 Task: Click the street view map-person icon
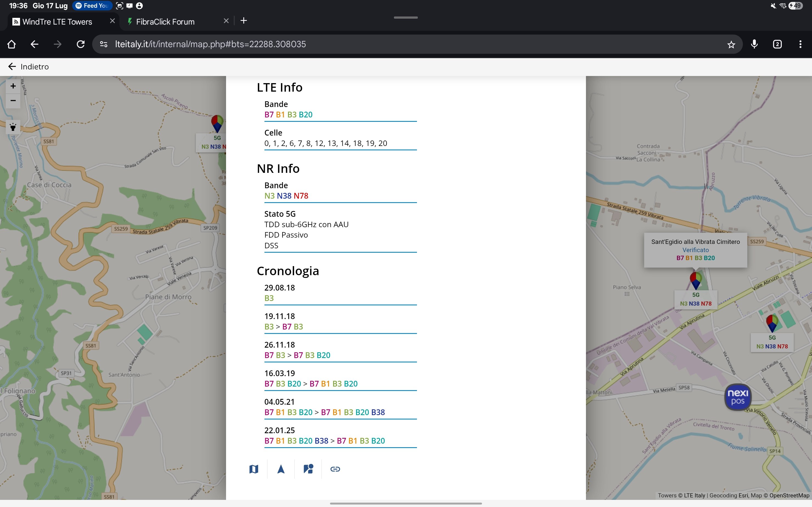[308, 469]
